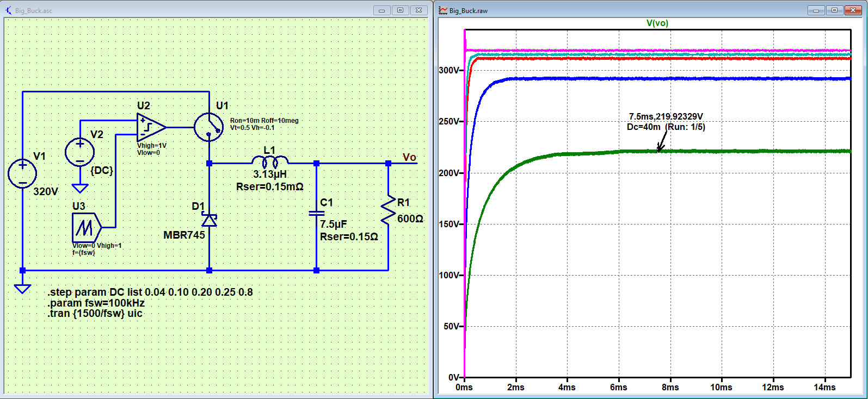The width and height of the screenshot is (868, 399).
Task: Click the .tran {1500/fsw} uic directive
Action: tap(95, 313)
